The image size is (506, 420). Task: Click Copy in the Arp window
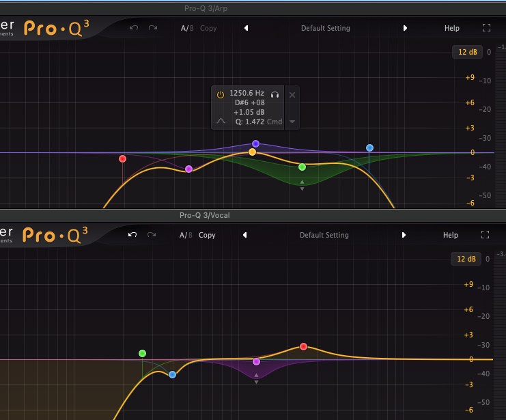208,29
